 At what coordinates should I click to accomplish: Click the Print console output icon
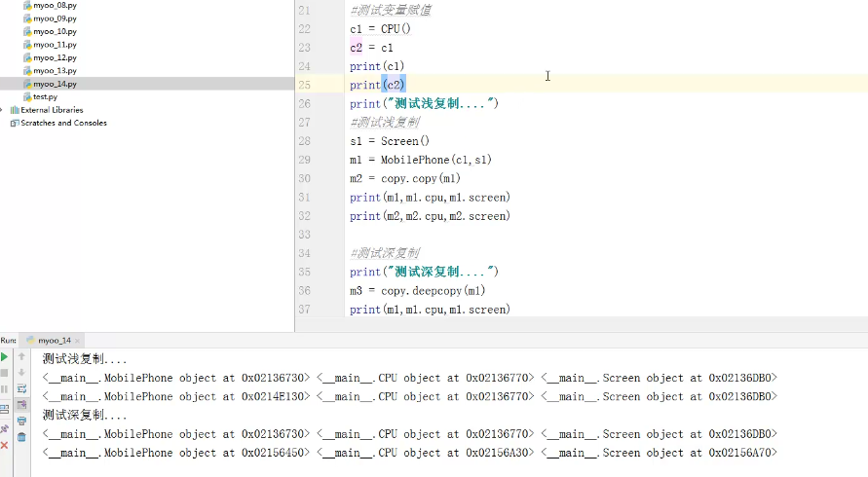tap(21, 422)
